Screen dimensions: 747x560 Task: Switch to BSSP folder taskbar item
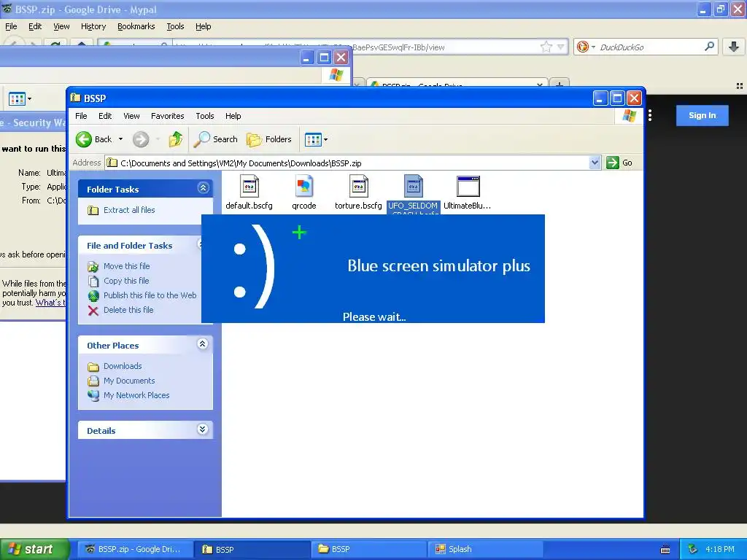(369, 549)
